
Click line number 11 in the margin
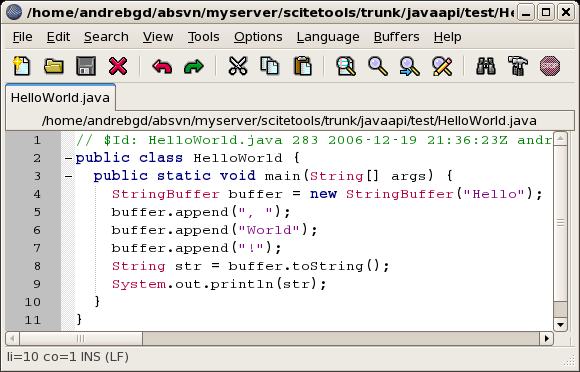(33, 320)
